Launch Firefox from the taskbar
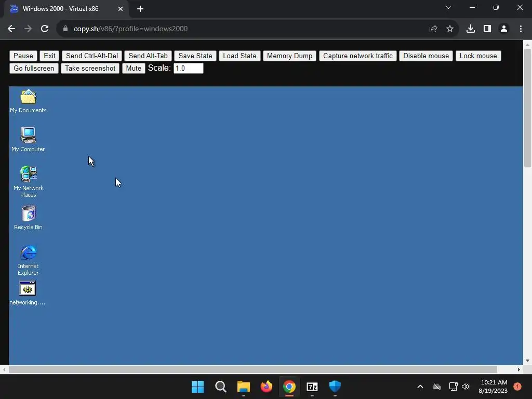Screen dimensions: 532x399 (x=267, y=387)
